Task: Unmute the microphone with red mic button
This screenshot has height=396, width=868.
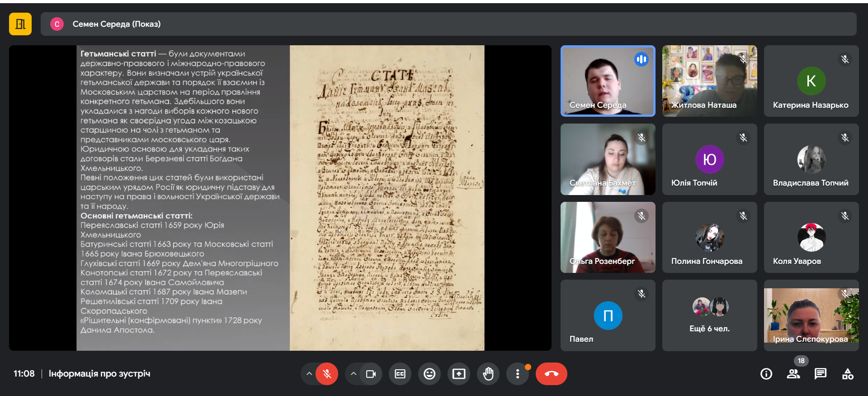Action: tap(327, 374)
